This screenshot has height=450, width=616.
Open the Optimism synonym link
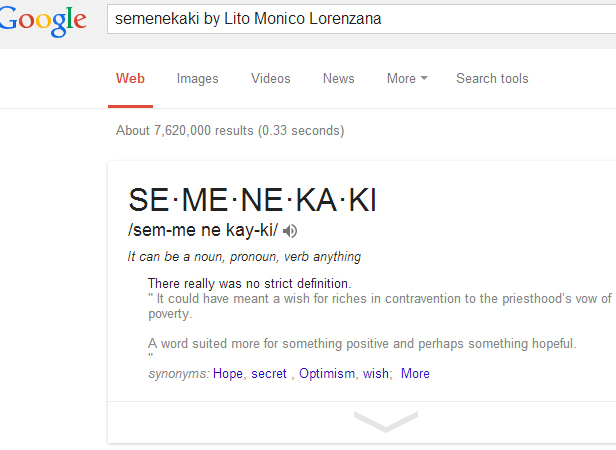coord(327,373)
